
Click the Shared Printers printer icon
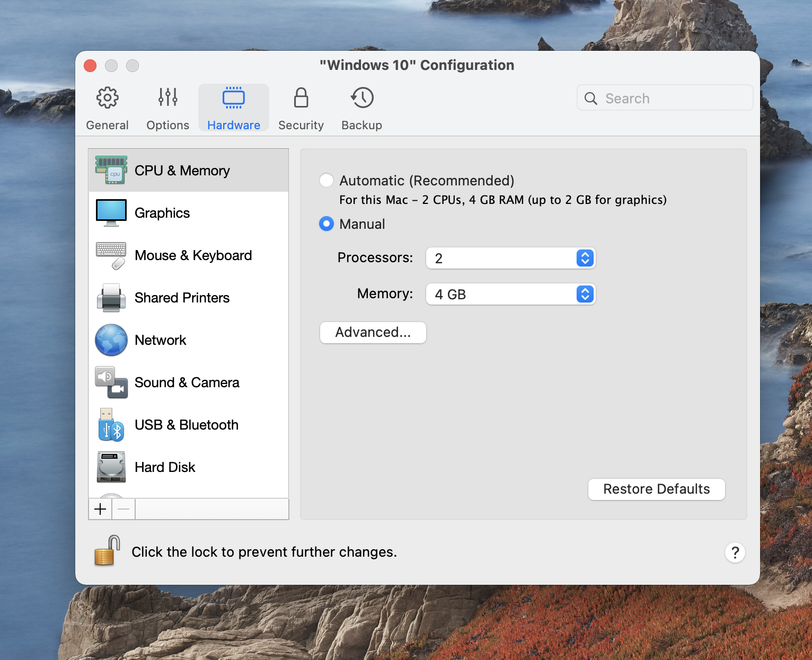[x=111, y=298]
